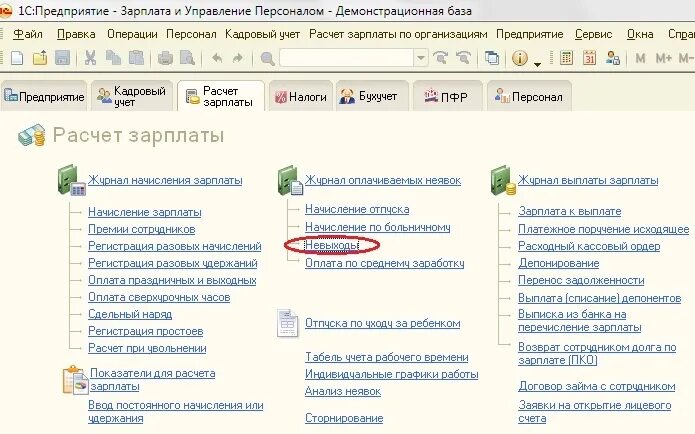Click the windows list toolbar icon
The width and height of the screenshot is (695, 434).
pyautogui.click(x=492, y=58)
